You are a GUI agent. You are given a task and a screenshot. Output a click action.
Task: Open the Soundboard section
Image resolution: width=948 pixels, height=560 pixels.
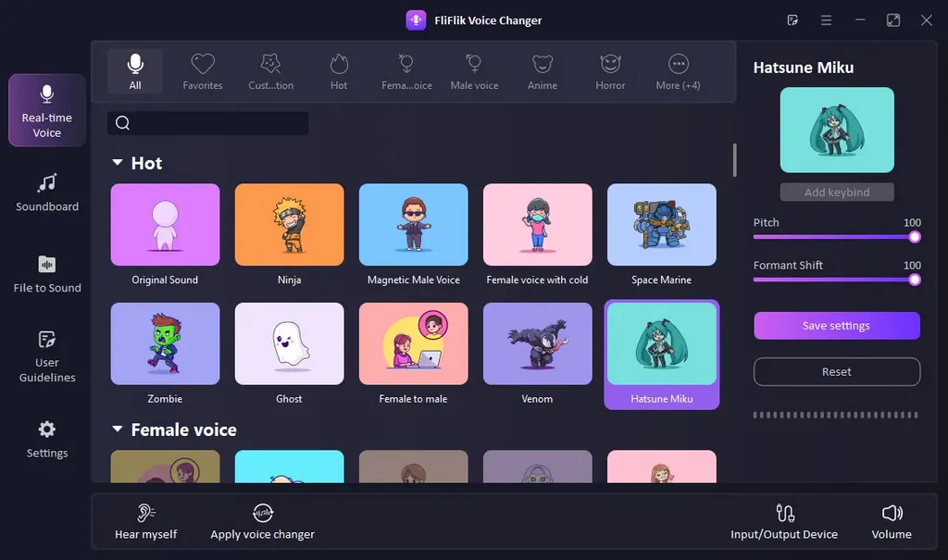pyautogui.click(x=47, y=193)
